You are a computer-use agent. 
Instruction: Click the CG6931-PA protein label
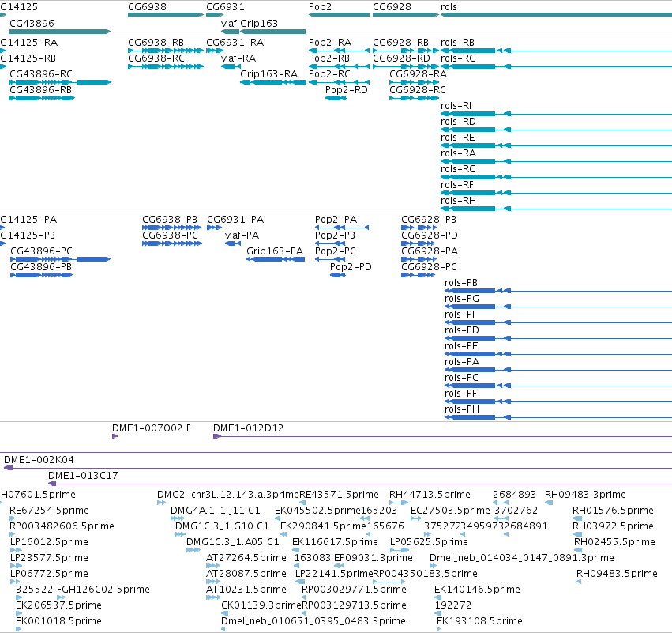click(235, 220)
